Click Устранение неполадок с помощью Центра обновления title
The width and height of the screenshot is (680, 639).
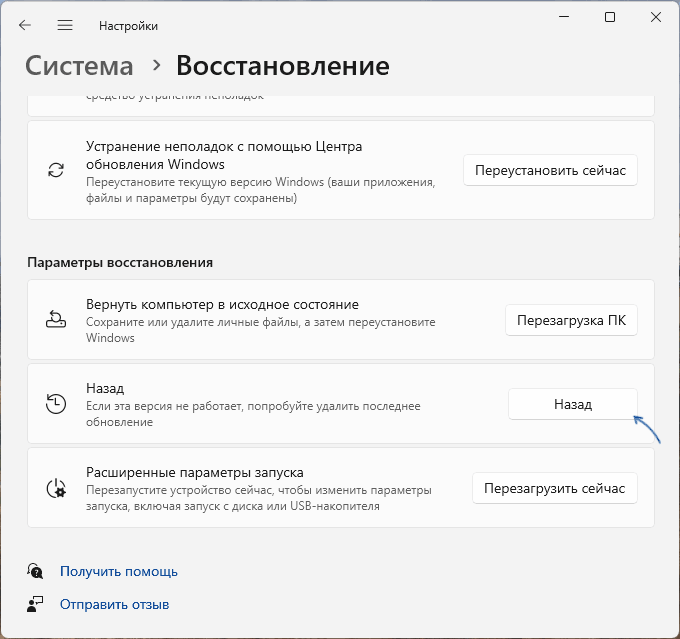224,155
